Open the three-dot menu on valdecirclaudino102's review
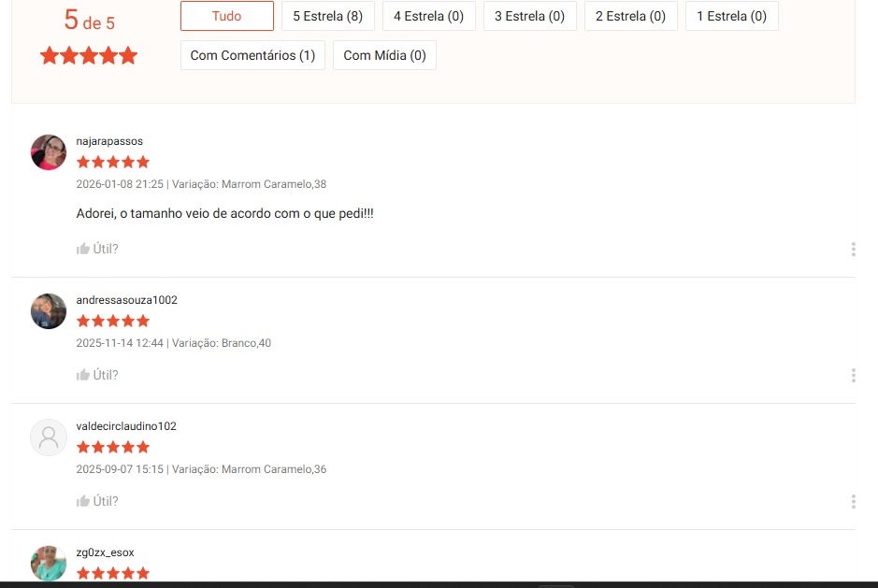 tap(852, 501)
